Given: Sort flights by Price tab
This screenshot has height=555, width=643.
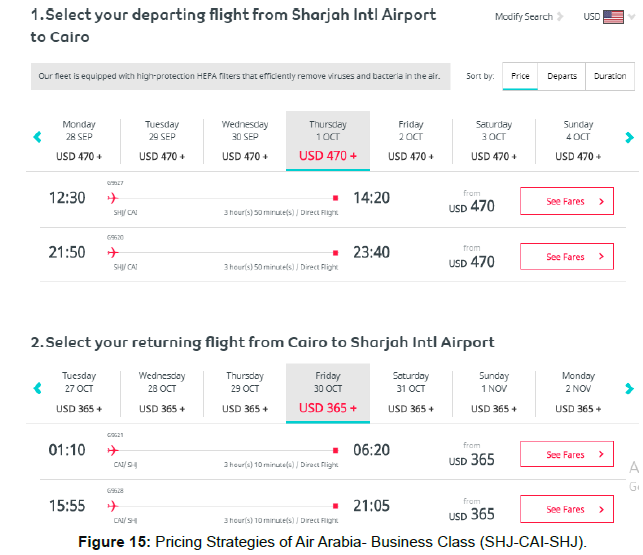Looking at the screenshot, I should (520, 76).
